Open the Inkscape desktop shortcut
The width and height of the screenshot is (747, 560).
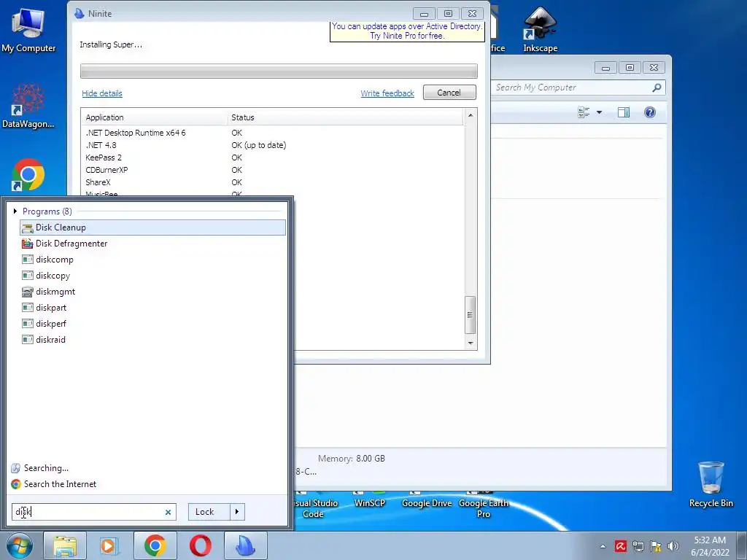tap(541, 29)
